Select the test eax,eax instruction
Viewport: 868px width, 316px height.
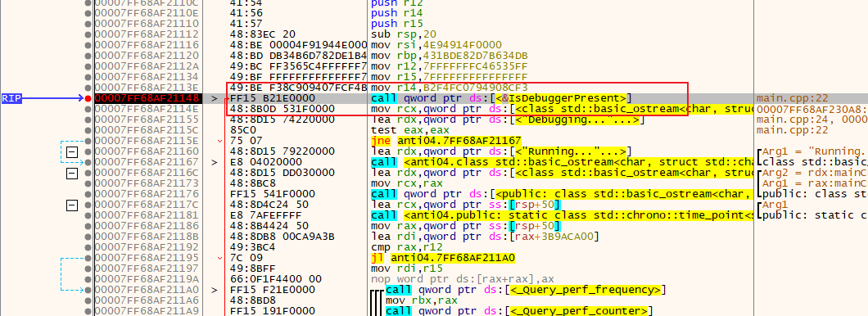point(397,131)
